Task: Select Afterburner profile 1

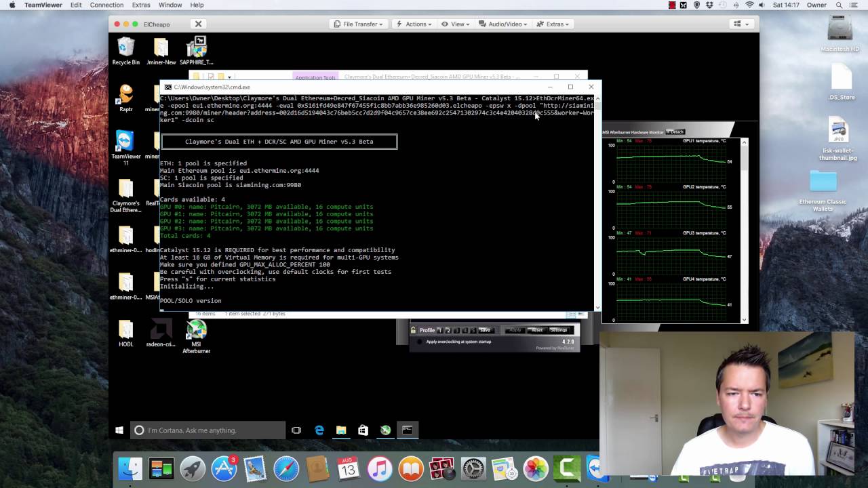Action: click(439, 330)
